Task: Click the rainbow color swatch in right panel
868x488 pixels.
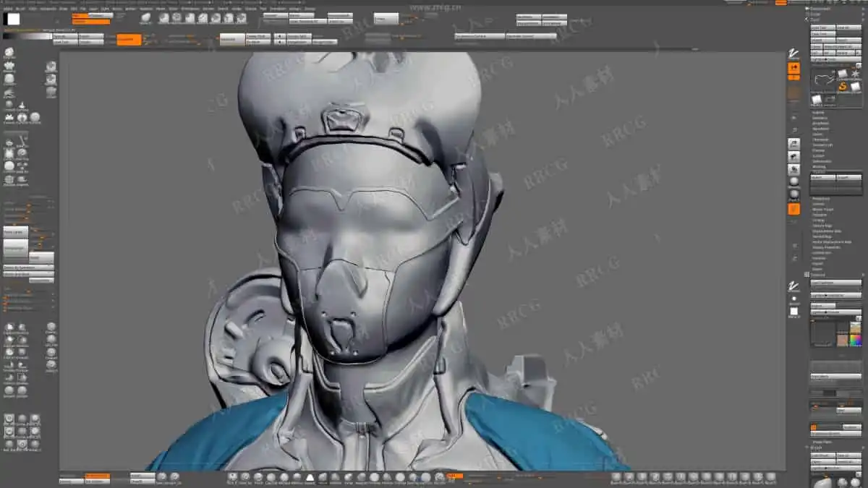Action: 856,340
